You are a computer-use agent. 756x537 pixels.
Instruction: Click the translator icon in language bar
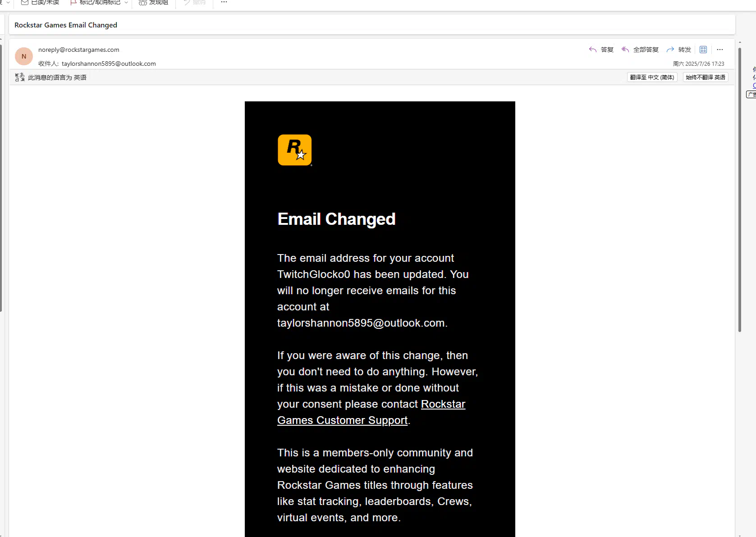coord(20,77)
